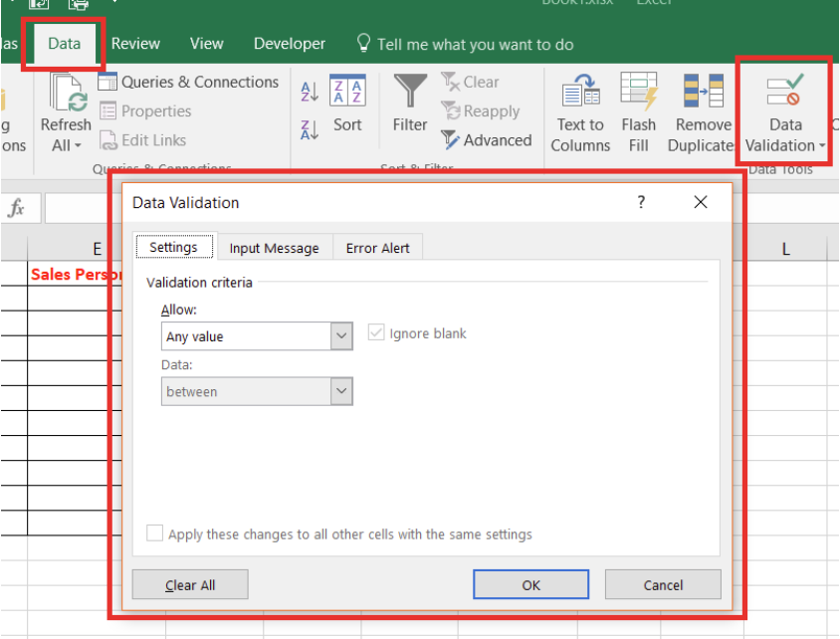The image size is (840, 639).
Task: Switch to the Input Message tab
Action: pyautogui.click(x=274, y=248)
